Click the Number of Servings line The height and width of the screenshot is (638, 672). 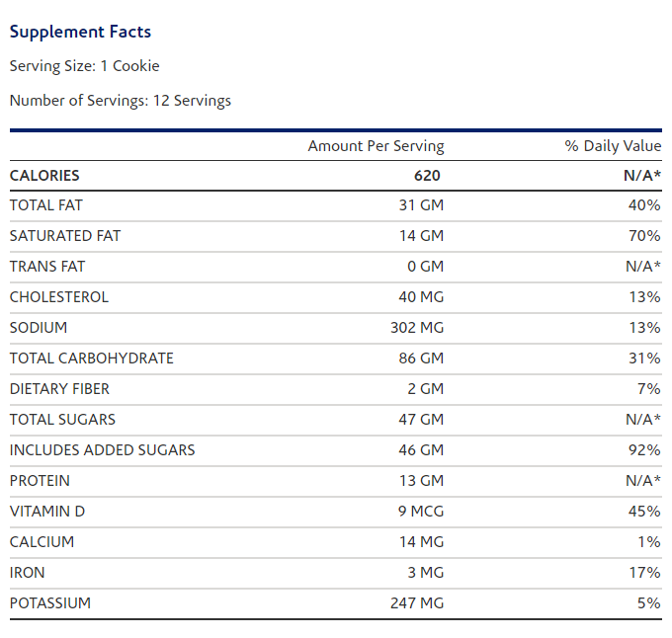point(121,101)
